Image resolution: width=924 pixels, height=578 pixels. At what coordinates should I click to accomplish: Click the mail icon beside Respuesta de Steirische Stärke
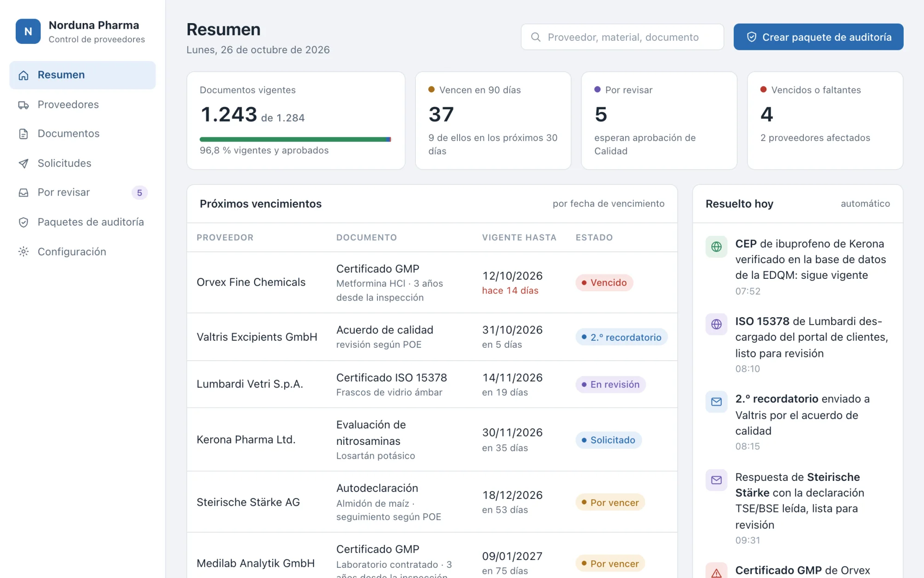717,480
